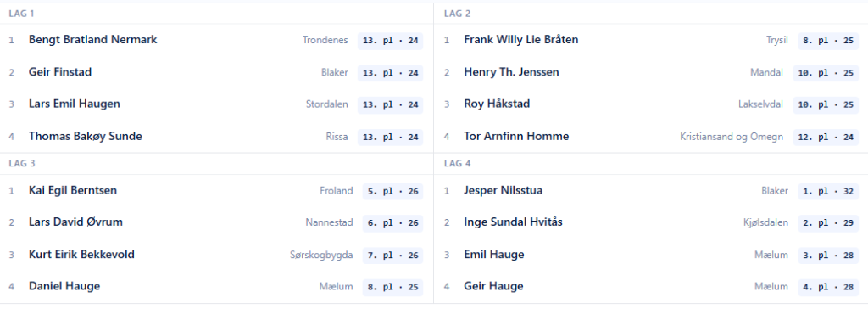Select Emil Hauge in Lag 4
The image size is (868, 309).
coord(494,255)
